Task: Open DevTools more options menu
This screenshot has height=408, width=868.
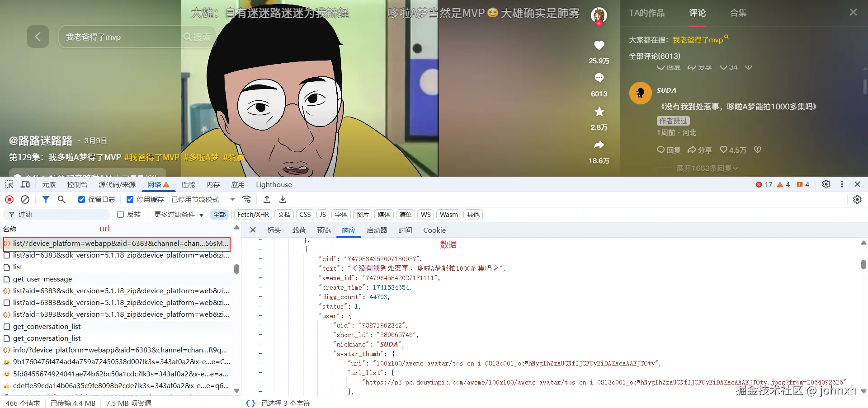Action: click(x=842, y=184)
